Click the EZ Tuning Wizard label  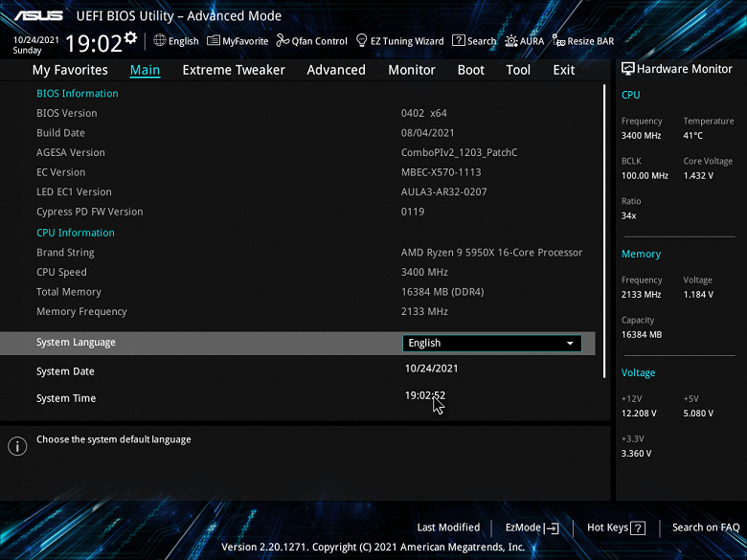[407, 41]
